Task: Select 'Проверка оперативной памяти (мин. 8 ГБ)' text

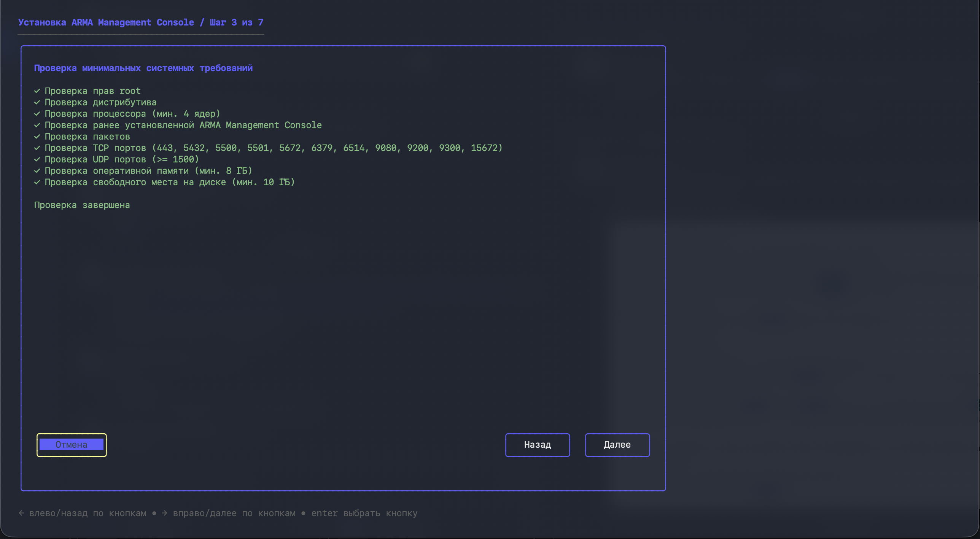Action: pyautogui.click(x=149, y=171)
